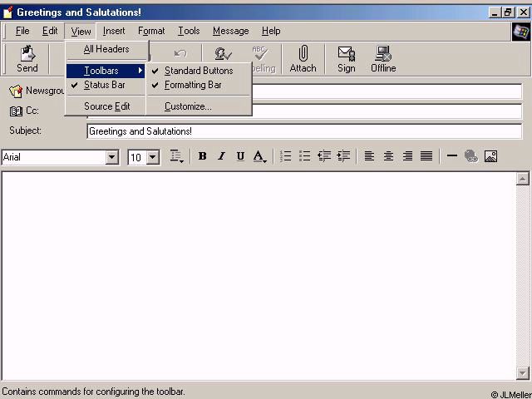Open the Insert menu
532x399 pixels.
114,32
